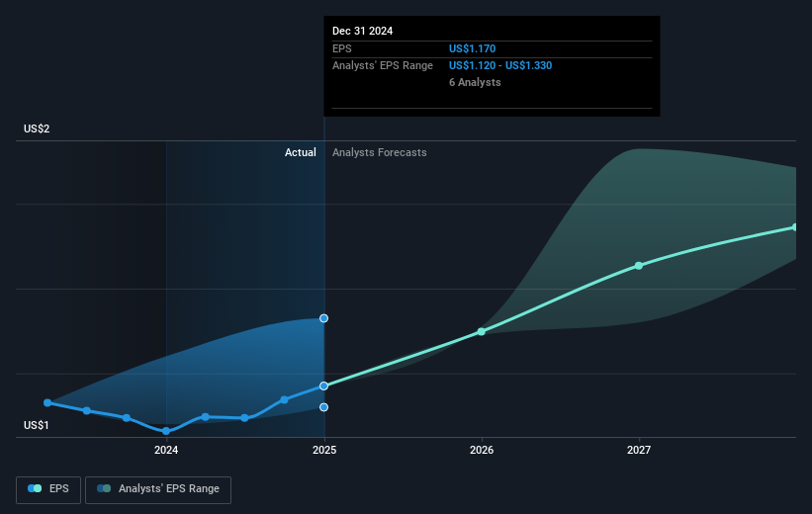Click the '6 Analysts' tooltip text
812x514 pixels.
click(475, 82)
